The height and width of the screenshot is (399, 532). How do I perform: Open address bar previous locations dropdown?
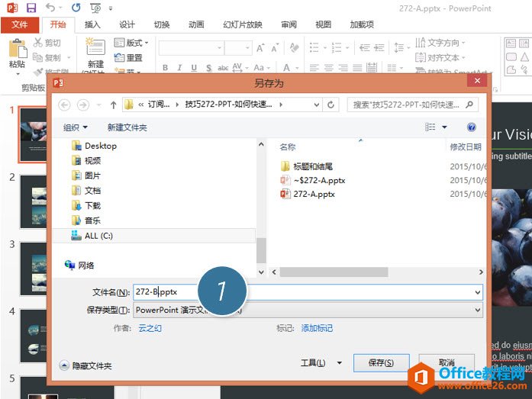pos(316,105)
